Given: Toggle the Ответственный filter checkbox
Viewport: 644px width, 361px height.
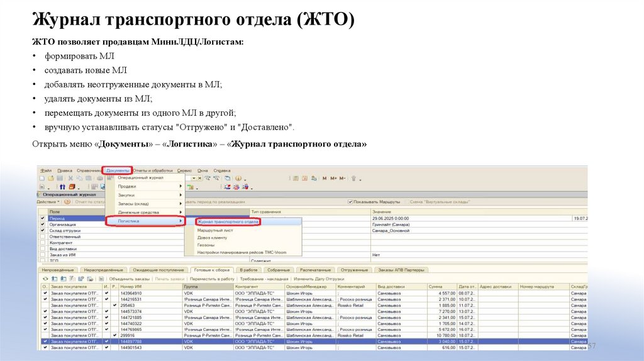Looking at the screenshot, I should tap(42, 236).
